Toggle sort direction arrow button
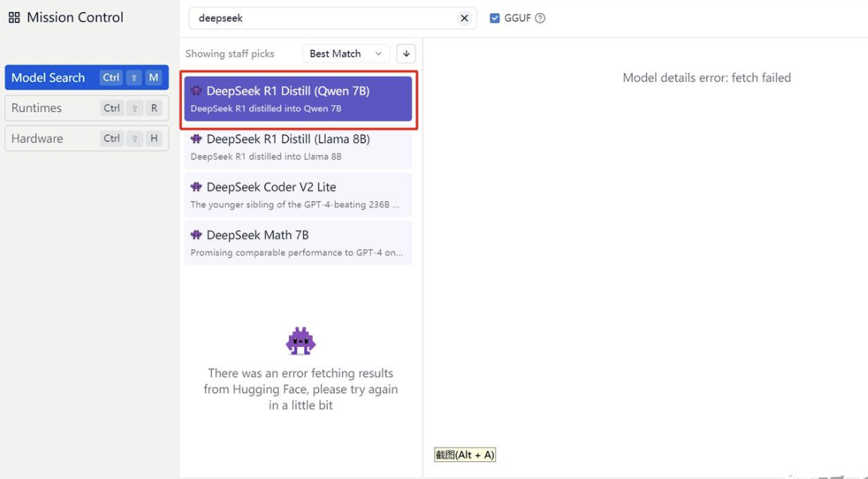This screenshot has height=479, width=868. click(406, 54)
